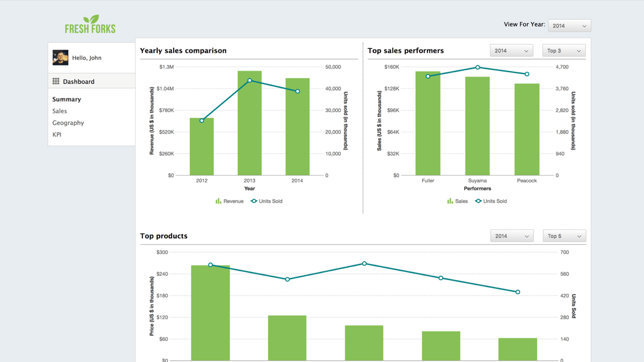Click John's profile avatar picture
This screenshot has height=362, width=644.
click(x=60, y=58)
